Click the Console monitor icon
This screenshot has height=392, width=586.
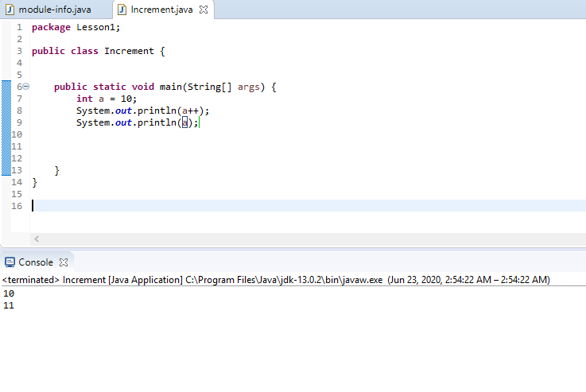(10, 262)
